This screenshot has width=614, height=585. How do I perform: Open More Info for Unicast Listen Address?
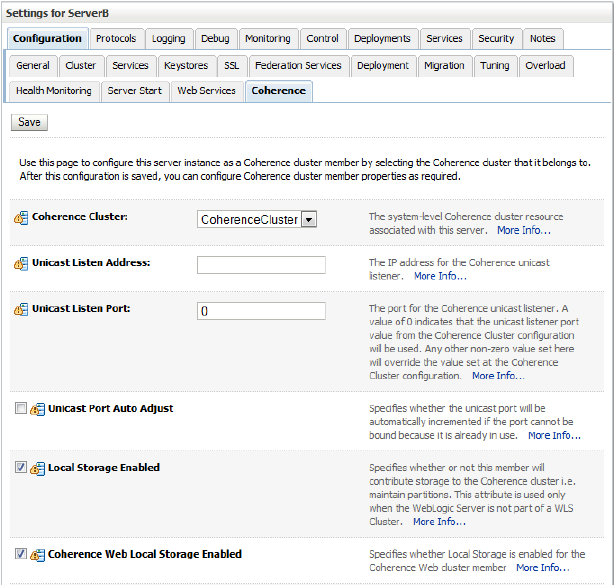(441, 276)
